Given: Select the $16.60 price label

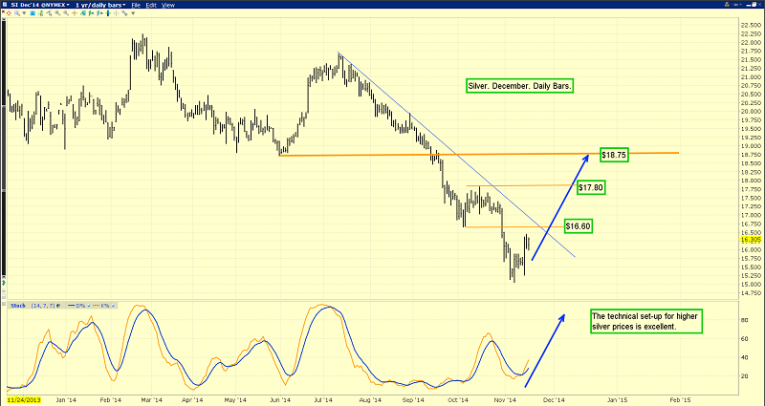Looking at the screenshot, I should [578, 226].
